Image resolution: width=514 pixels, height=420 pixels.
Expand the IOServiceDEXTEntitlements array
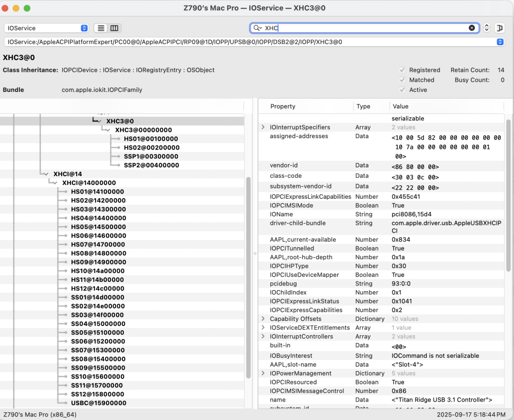pos(263,328)
